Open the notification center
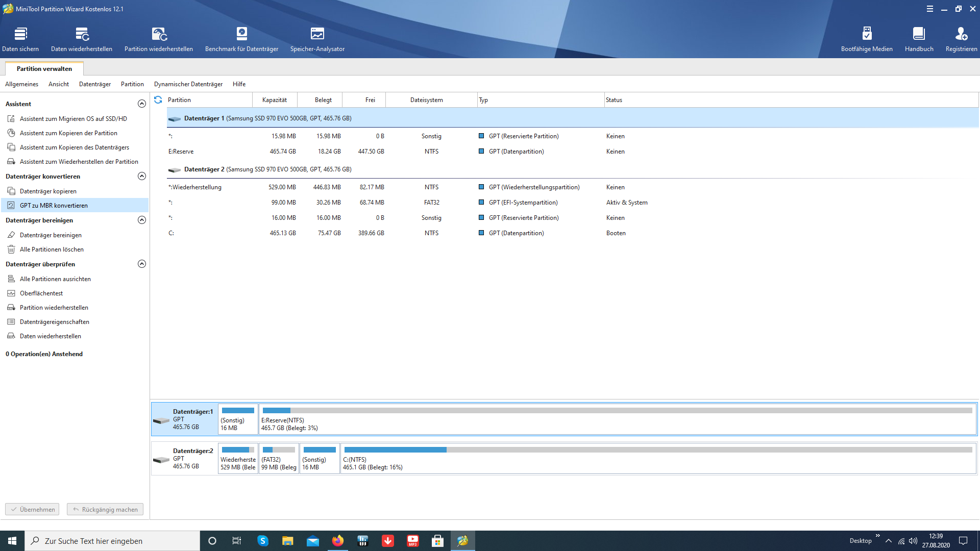The height and width of the screenshot is (551, 980). click(963, 541)
